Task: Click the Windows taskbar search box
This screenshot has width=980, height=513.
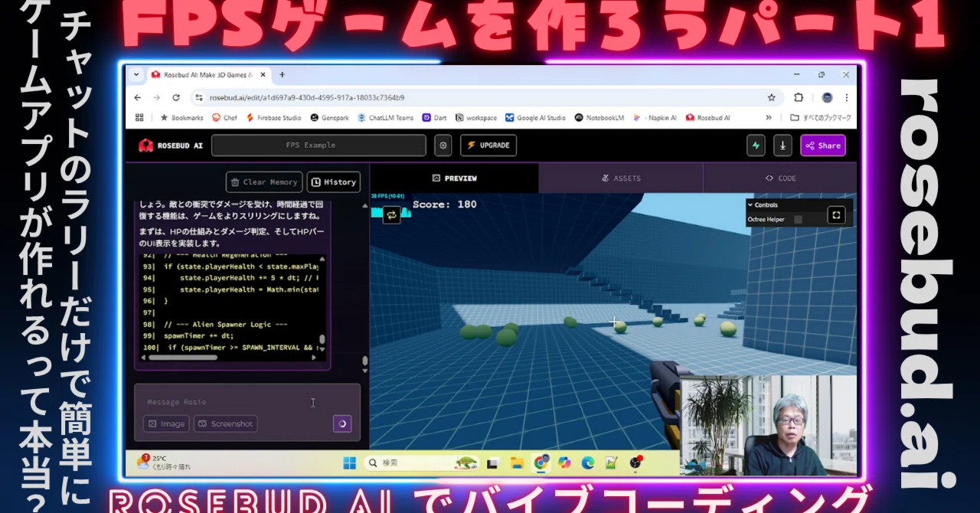Action: 421,462
